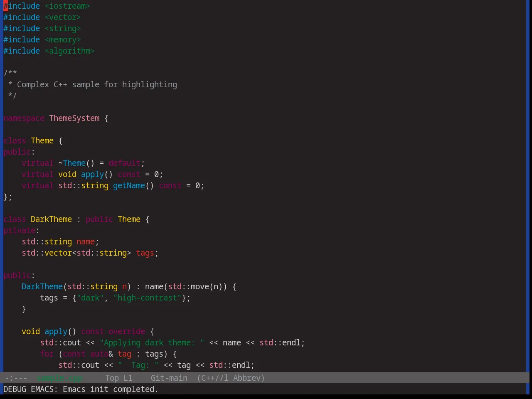This screenshot has width=532, height=399.
Task: Click the 'private' access specifier
Action: click(x=19, y=230)
